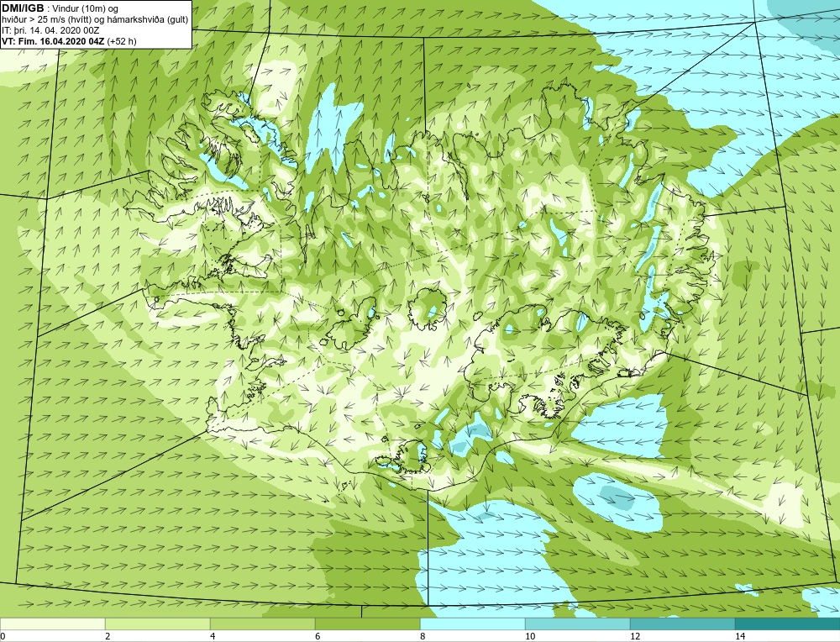This screenshot has height=642, width=840.
Task: Click the 4–6 m/s legend color swatch
Action: coord(262,624)
